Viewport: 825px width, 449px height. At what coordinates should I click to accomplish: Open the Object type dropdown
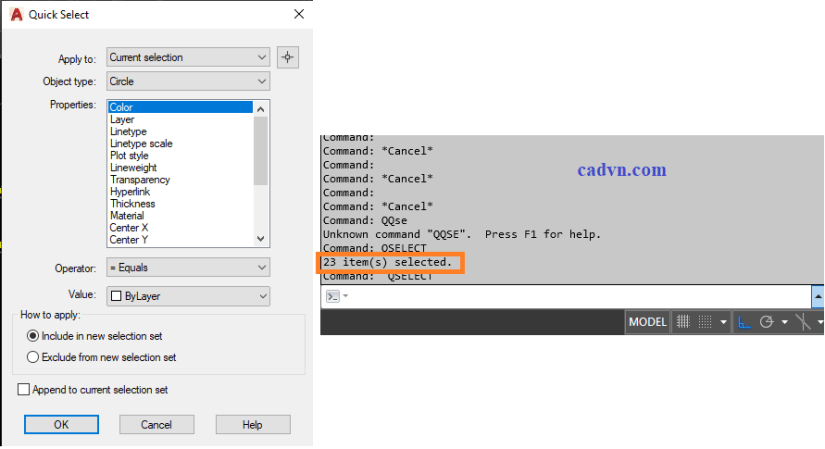click(188, 82)
